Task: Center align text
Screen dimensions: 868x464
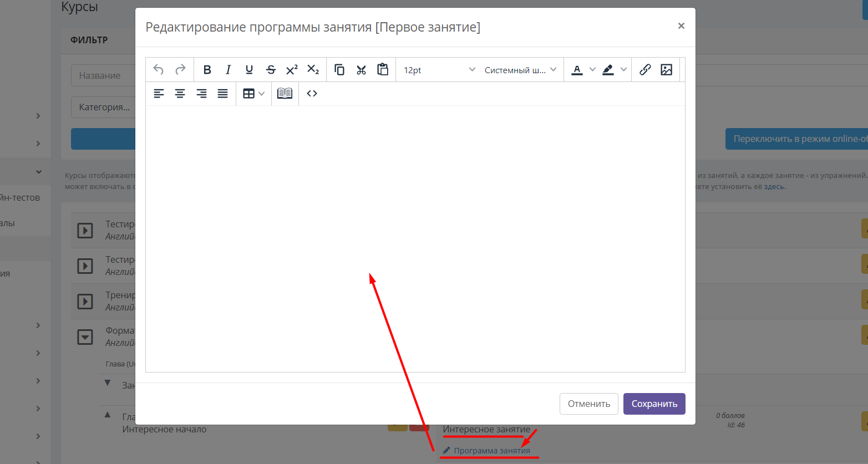Action: coord(180,93)
